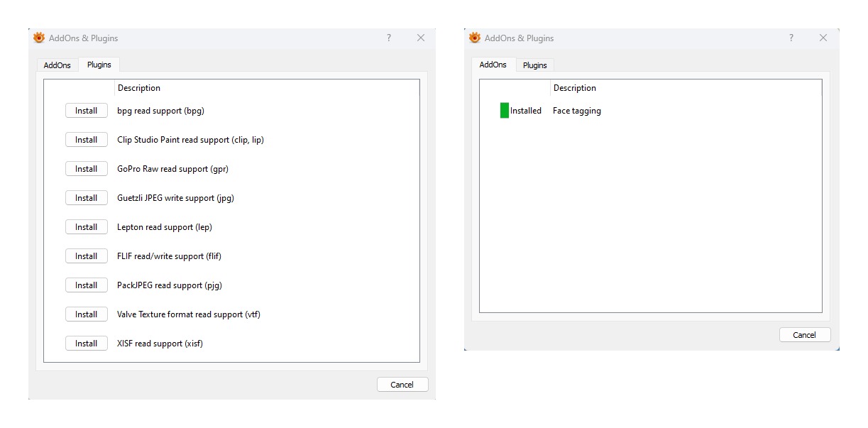Switch to AddOns tab in left dialog
Viewport: 868px width, 428px height.
(x=57, y=65)
